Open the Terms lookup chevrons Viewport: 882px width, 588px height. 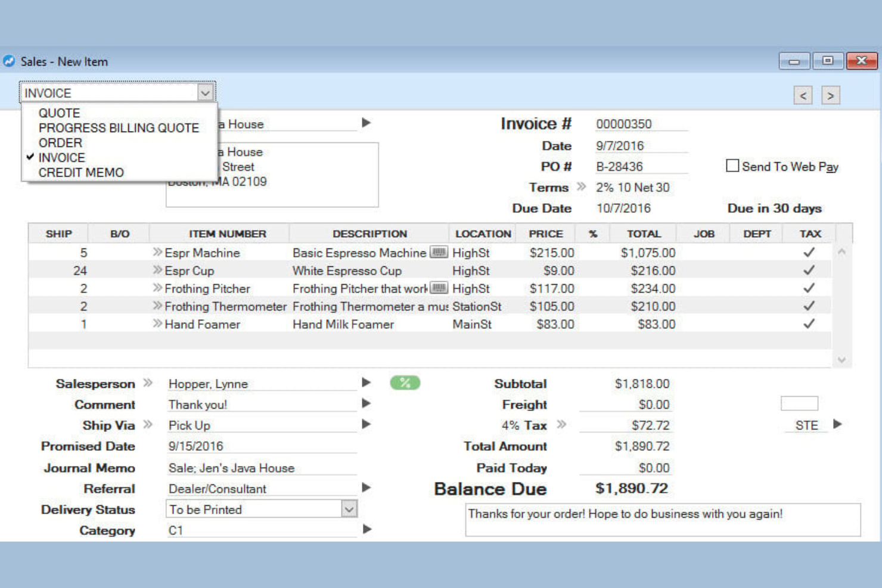(582, 187)
